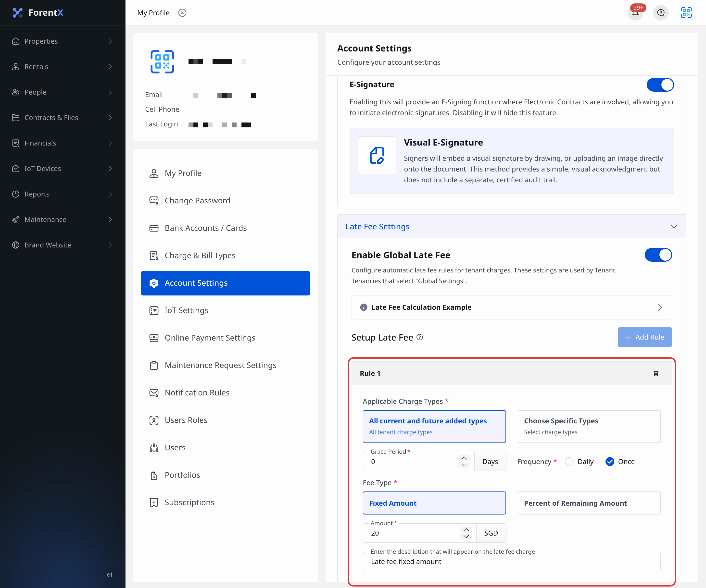
Task: Open Portfolios page
Action: [225, 475]
